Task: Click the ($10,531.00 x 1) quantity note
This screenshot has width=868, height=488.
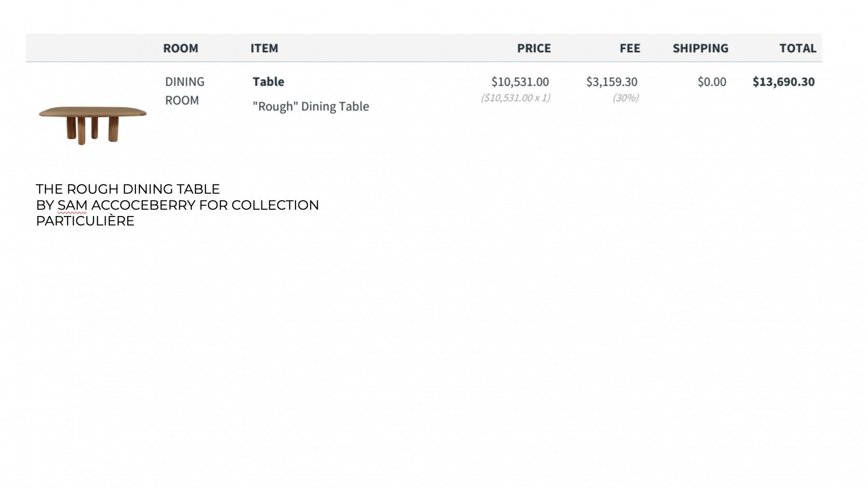Action: (x=515, y=98)
